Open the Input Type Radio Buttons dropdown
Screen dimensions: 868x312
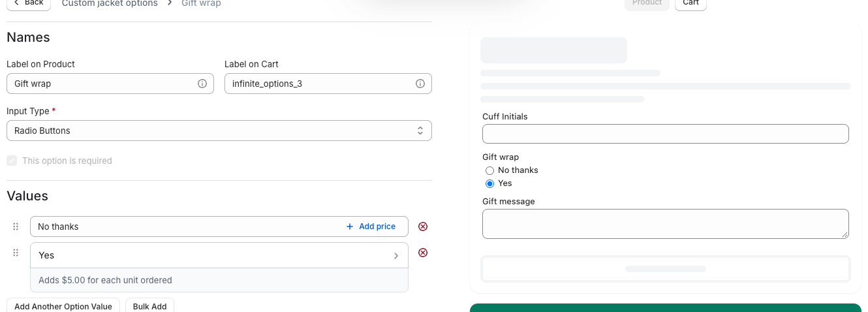coord(219,131)
